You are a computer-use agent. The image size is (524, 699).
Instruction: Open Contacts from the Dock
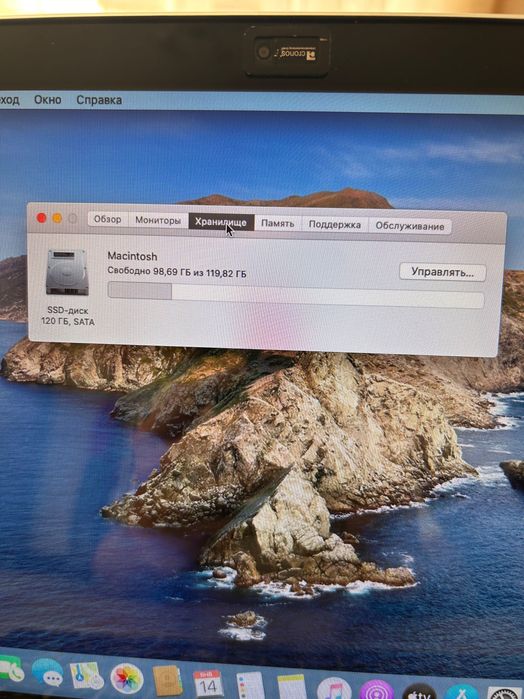click(167, 681)
